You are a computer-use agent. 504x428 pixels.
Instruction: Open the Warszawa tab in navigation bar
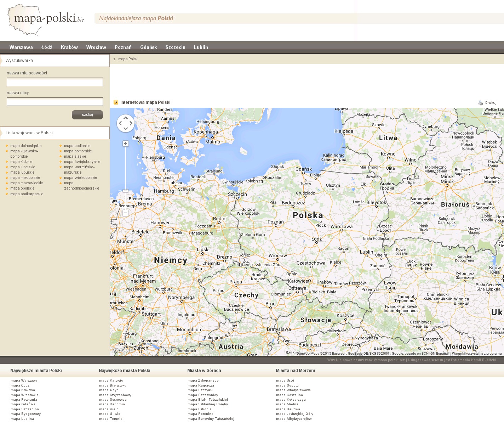point(21,47)
